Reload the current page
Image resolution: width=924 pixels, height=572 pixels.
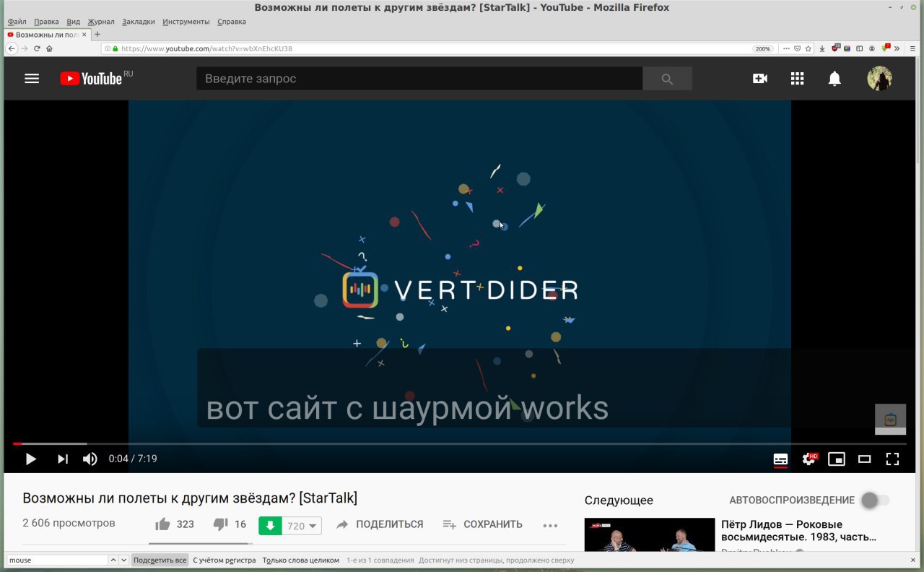(x=37, y=48)
